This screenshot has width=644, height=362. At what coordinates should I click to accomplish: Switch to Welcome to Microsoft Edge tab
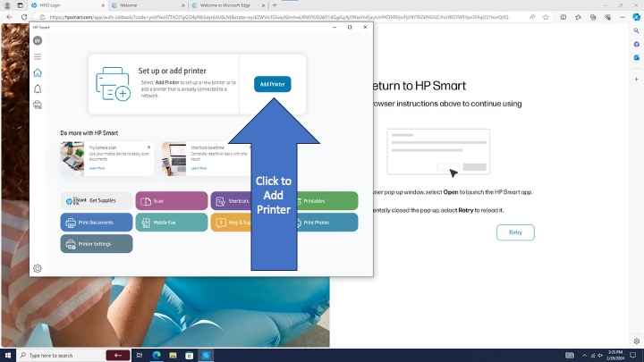pos(226,5)
